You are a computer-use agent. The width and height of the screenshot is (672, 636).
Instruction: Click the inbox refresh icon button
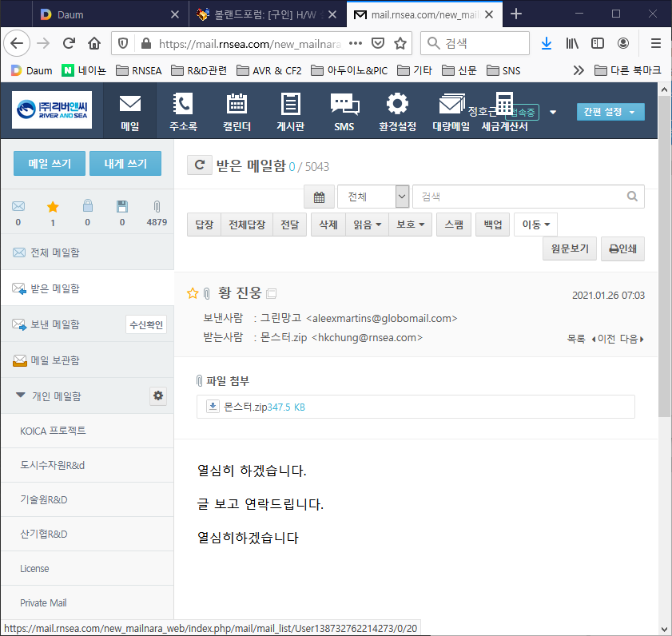pos(199,165)
